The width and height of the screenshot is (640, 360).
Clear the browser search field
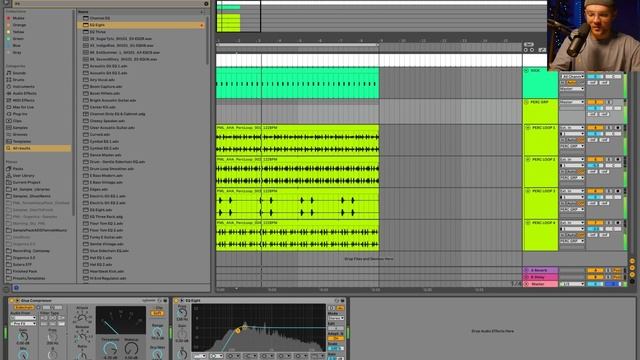click(206, 4)
